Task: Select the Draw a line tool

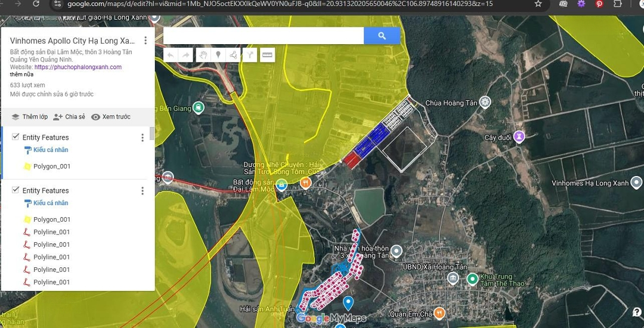Action: 233,55
